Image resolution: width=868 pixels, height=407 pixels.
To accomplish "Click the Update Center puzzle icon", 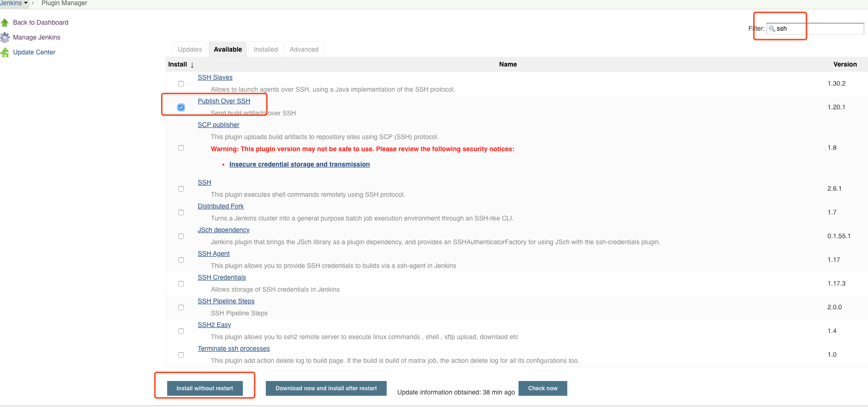I will (x=5, y=52).
